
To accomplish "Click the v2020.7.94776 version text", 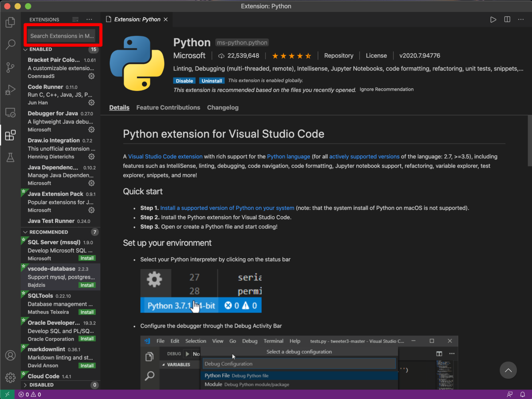I will pyautogui.click(x=419, y=56).
